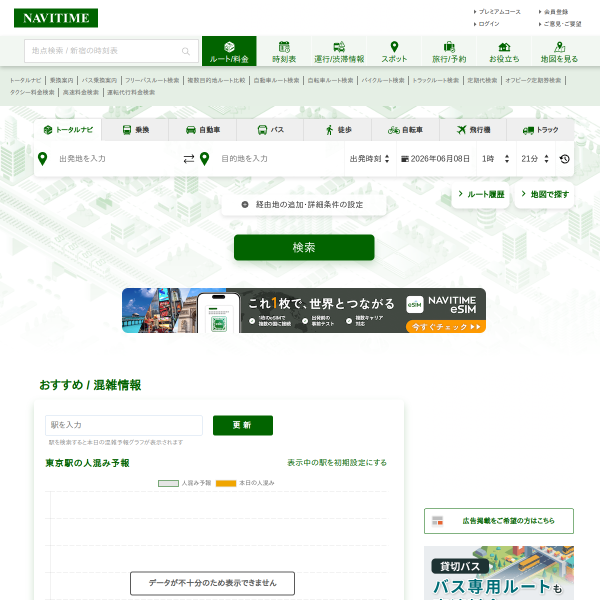This screenshot has width=600, height=600.
Task: Click the search magnifier icon in 地点検索 box
Action: (x=186, y=51)
